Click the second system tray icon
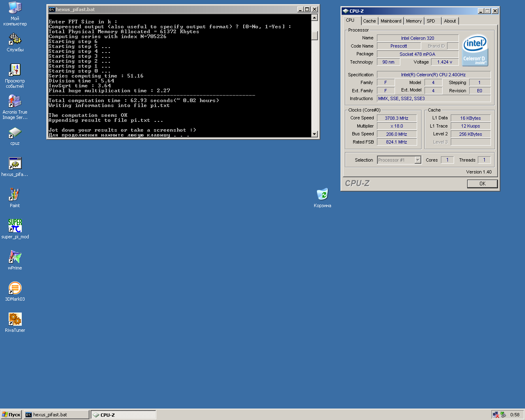This screenshot has height=420, width=525. (x=503, y=415)
